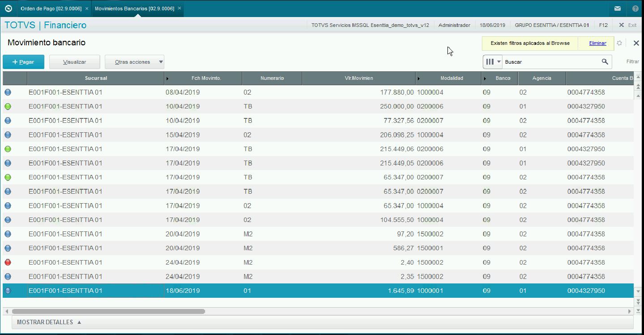
Task: Click status dot of row 2,35
Action: point(8,277)
